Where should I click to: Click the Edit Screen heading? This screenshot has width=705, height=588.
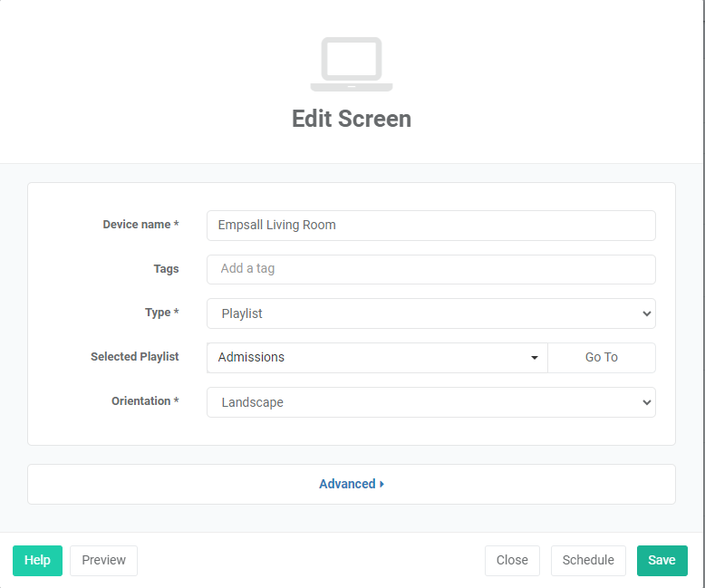tap(352, 119)
